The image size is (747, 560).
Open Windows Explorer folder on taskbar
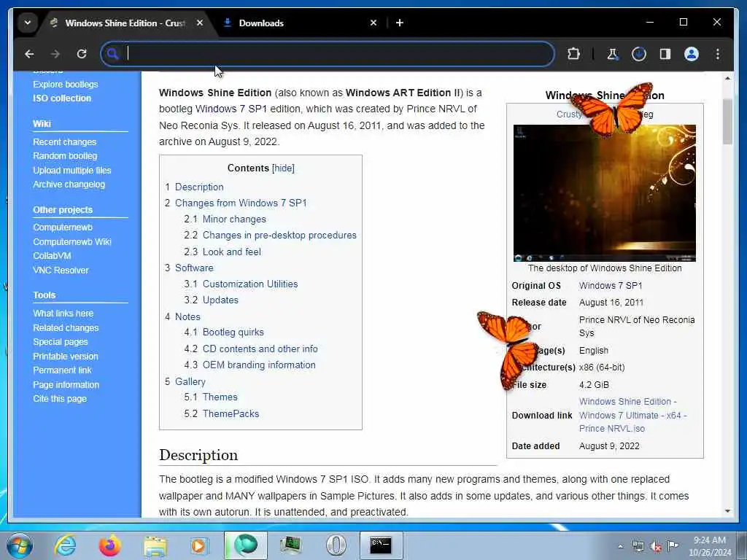click(155, 546)
